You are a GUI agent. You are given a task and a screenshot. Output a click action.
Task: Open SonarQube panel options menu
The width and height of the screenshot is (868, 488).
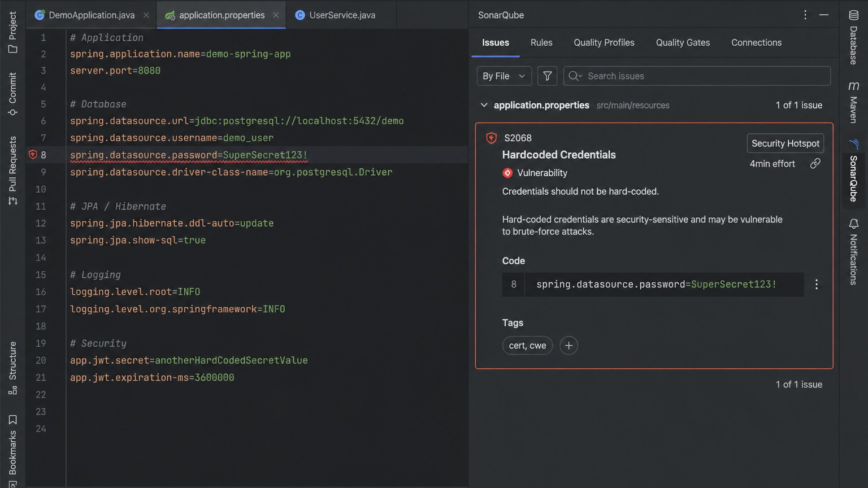pos(805,15)
